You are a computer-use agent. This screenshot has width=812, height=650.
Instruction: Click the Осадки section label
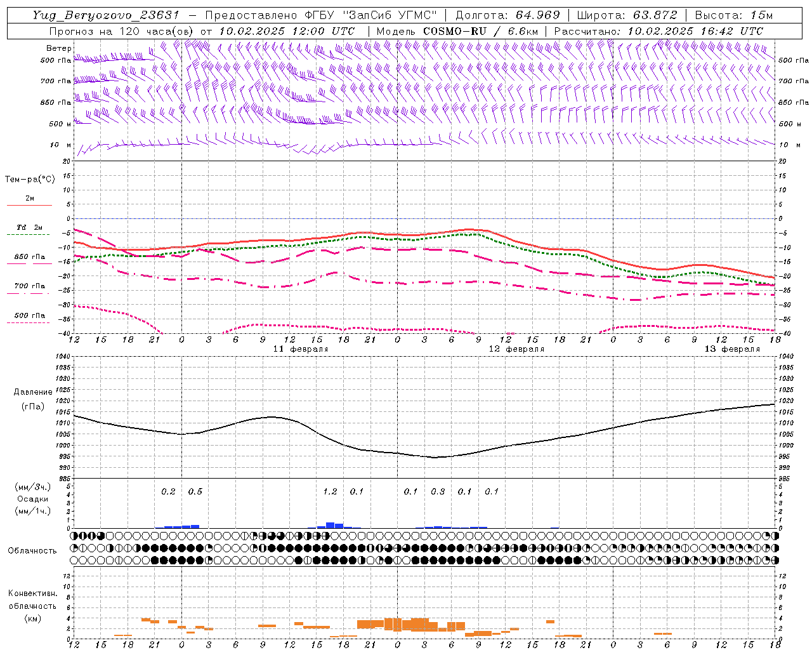pyautogui.click(x=33, y=499)
